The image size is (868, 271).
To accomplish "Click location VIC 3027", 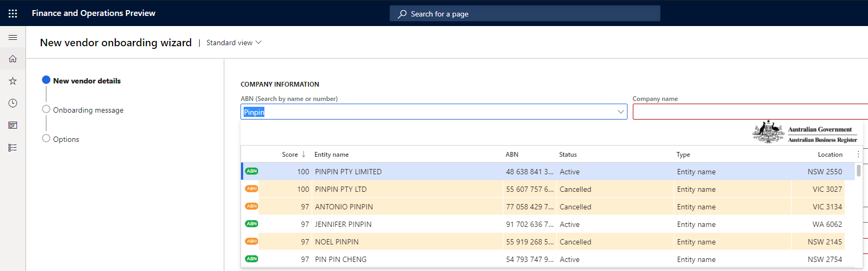I will tap(827, 189).
